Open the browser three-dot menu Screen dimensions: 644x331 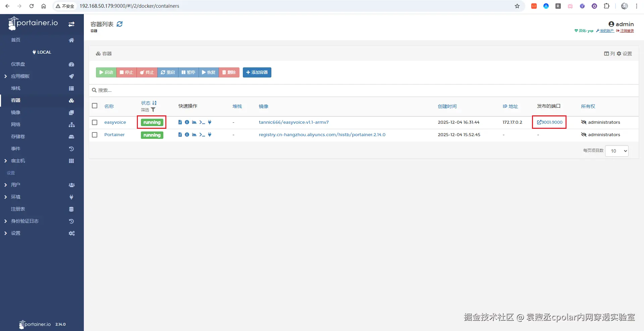pyautogui.click(x=637, y=6)
